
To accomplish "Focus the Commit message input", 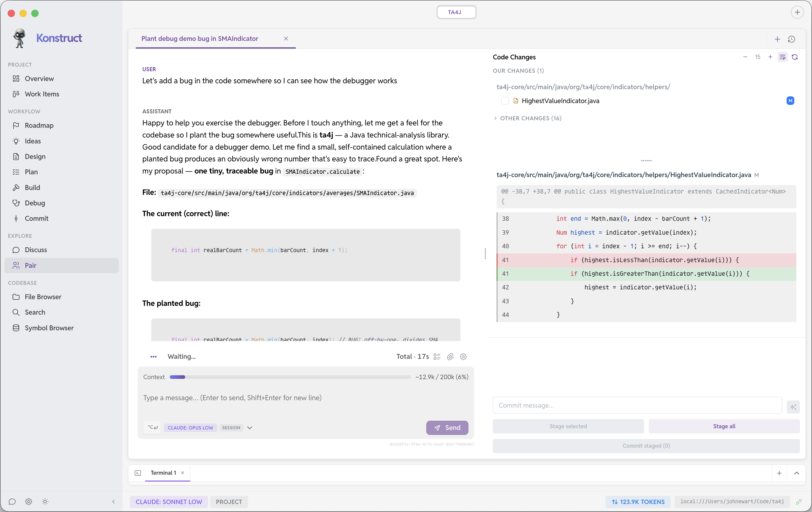I will 637,405.
